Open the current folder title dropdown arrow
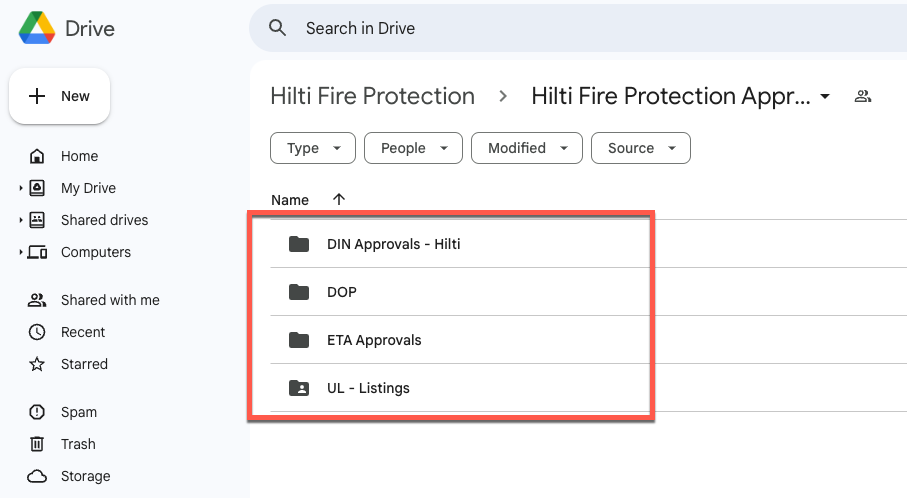This screenshot has height=498, width=907. click(x=825, y=97)
